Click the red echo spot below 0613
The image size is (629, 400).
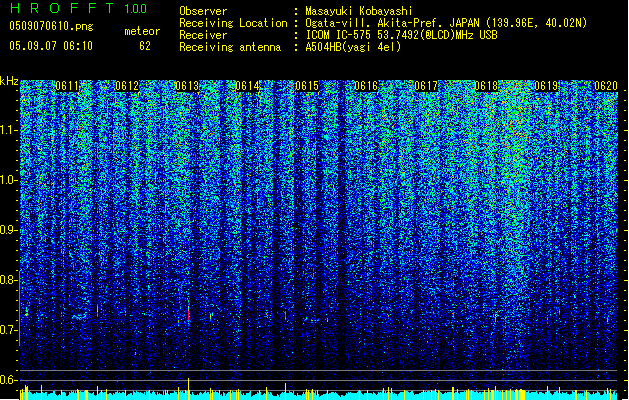188,314
